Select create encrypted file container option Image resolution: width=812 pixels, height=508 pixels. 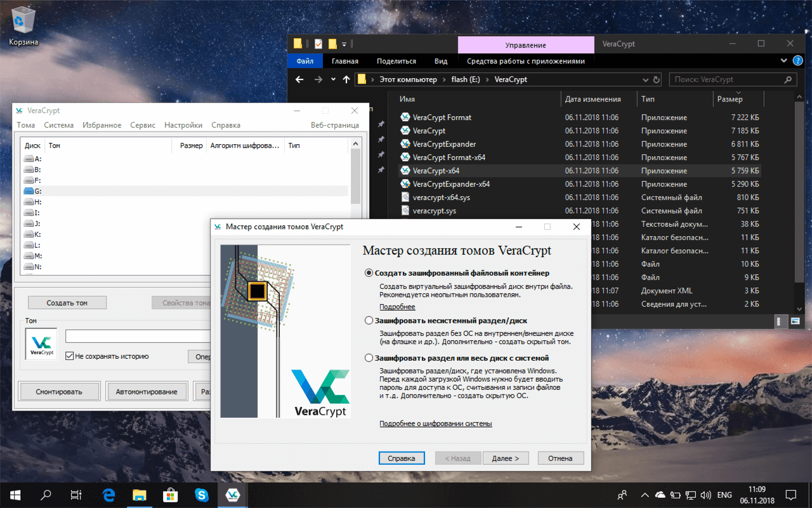coord(369,273)
